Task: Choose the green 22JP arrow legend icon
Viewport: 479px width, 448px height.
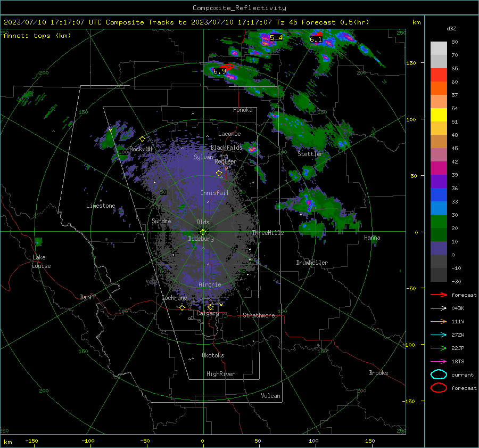Action: pyautogui.click(x=439, y=348)
